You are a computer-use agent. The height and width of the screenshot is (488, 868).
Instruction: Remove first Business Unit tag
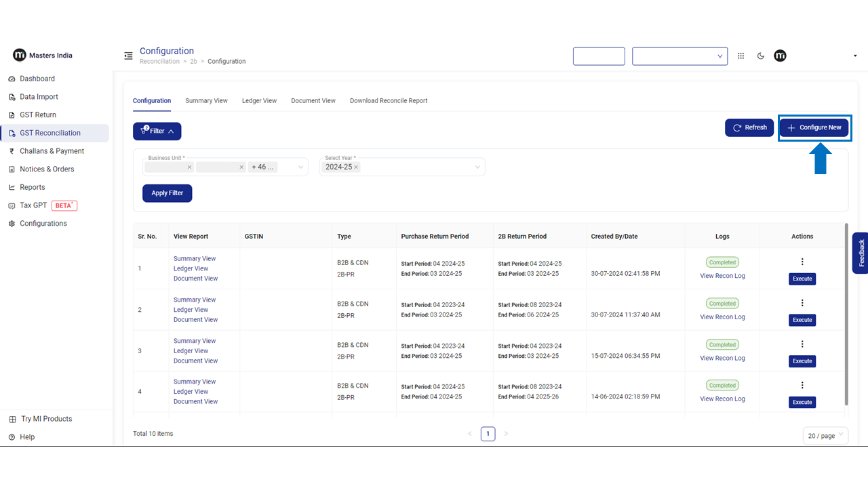click(189, 167)
